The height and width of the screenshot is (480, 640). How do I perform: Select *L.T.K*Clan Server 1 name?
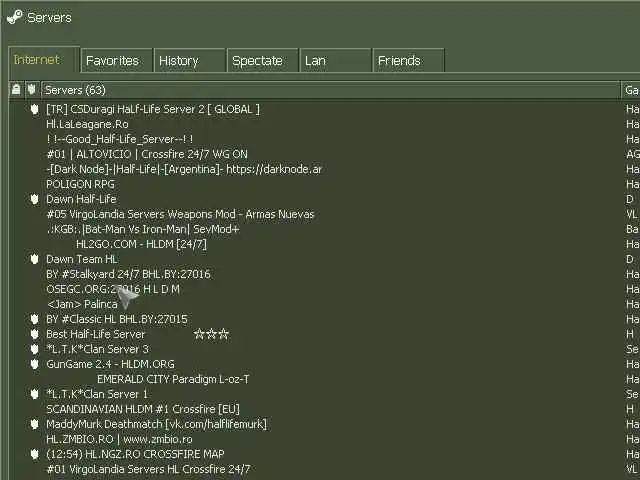coord(97,394)
